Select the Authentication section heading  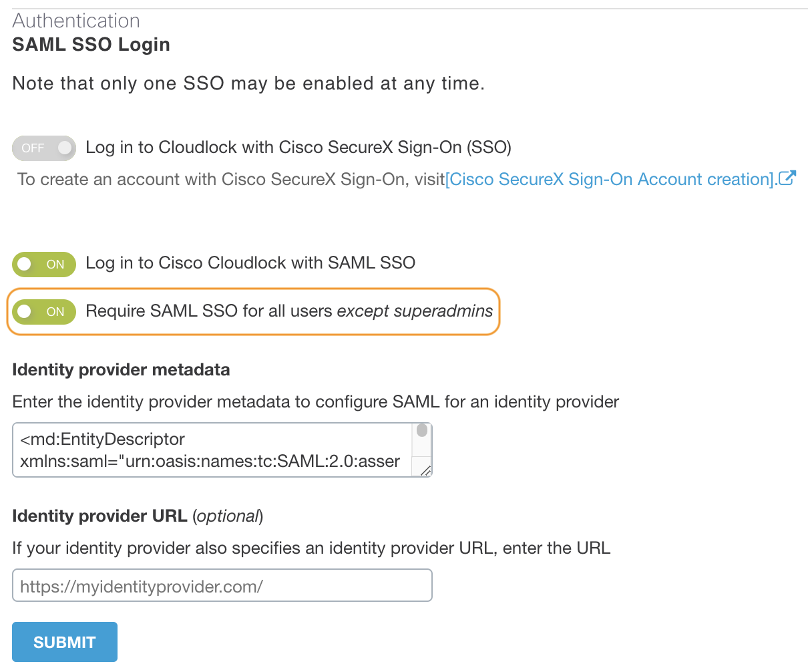click(x=75, y=21)
